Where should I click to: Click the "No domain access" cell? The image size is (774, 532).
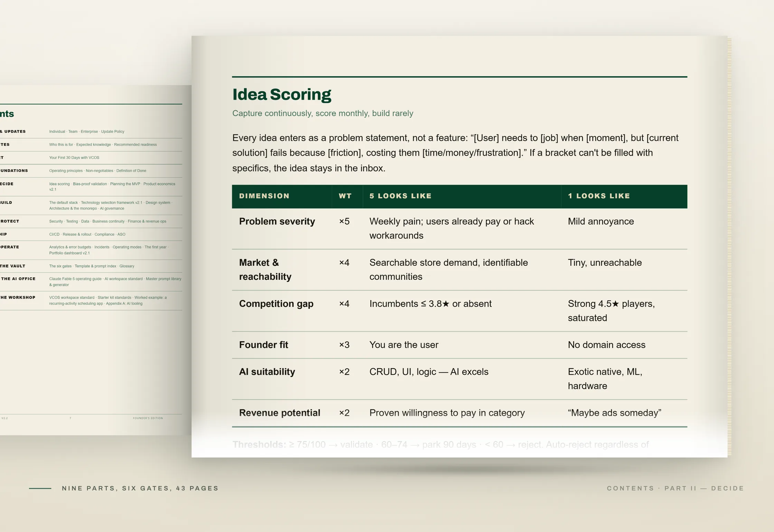pyautogui.click(x=607, y=345)
